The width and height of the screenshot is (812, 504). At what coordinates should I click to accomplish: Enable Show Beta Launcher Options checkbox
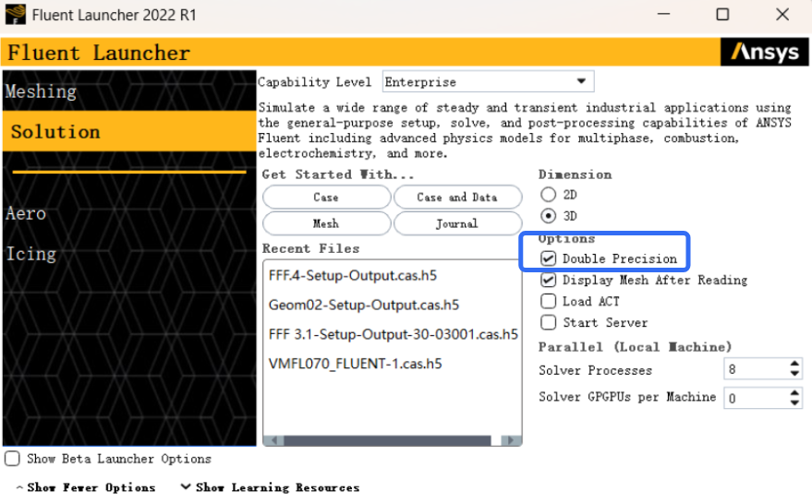pos(12,459)
